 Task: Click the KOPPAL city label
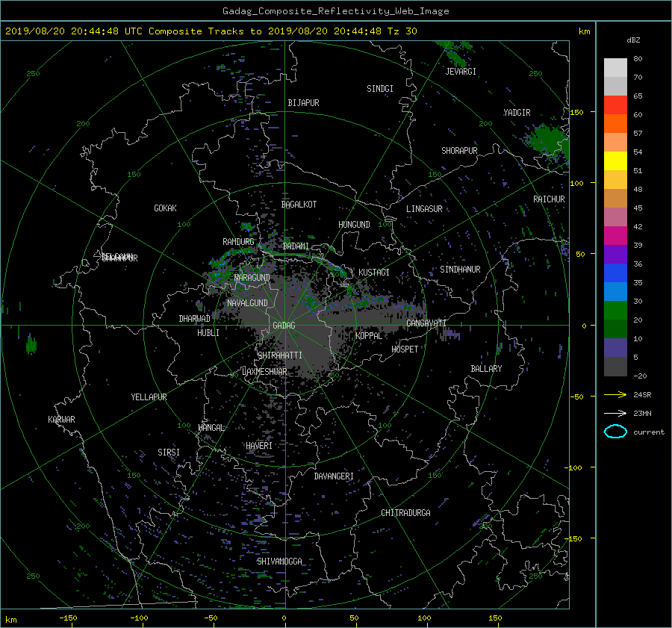click(x=369, y=336)
